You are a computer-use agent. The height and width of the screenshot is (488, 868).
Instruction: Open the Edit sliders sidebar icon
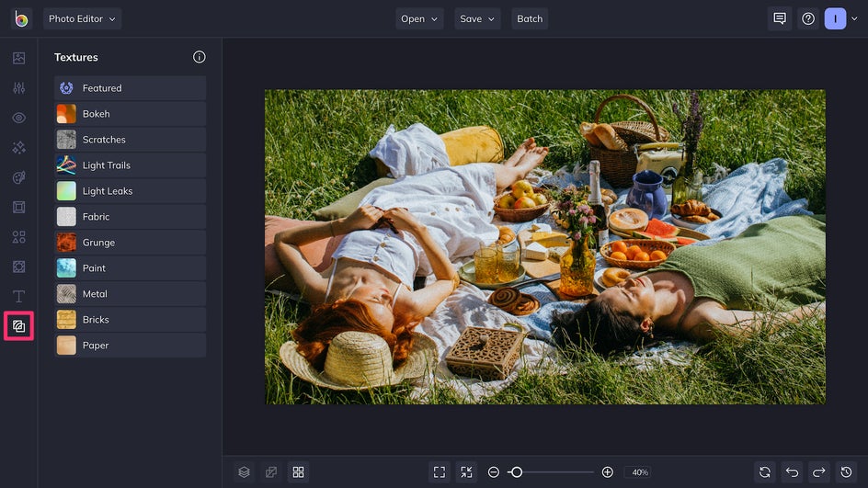pyautogui.click(x=18, y=88)
